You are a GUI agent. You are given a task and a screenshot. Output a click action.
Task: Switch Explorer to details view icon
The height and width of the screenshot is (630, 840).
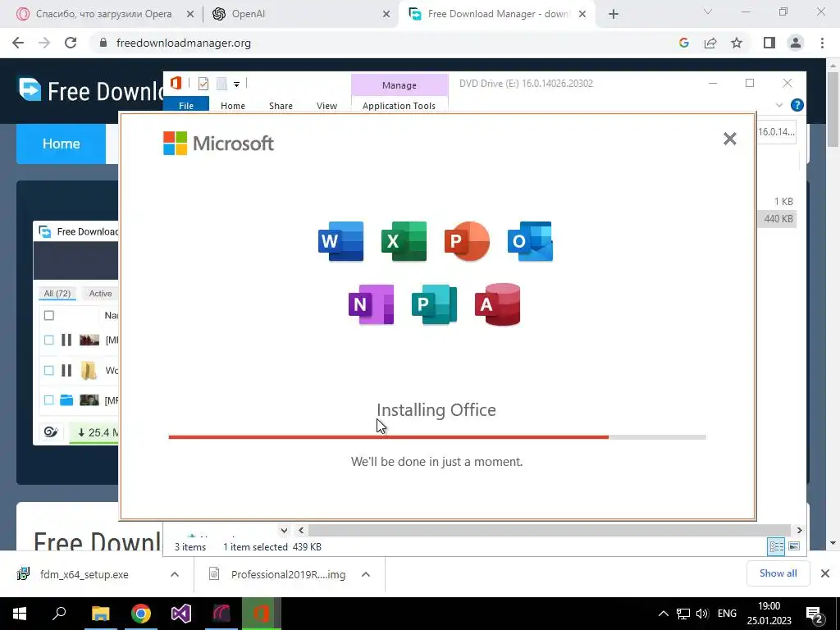[x=776, y=546]
